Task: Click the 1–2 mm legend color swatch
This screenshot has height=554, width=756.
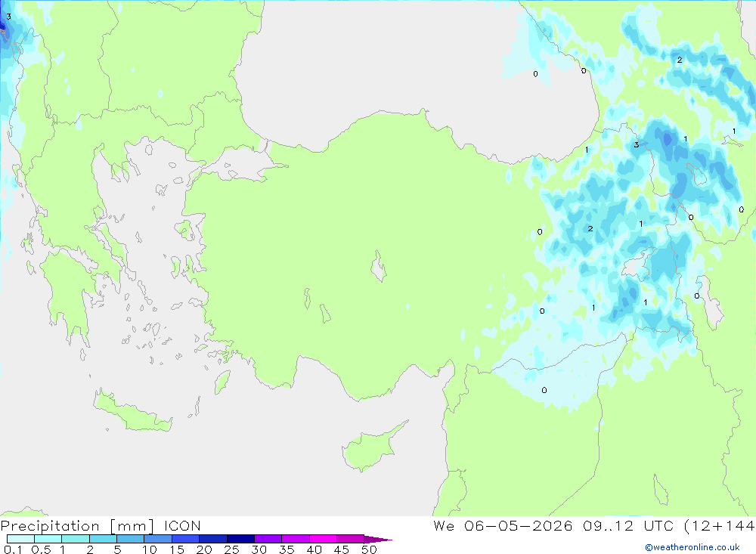Action: (x=76, y=539)
